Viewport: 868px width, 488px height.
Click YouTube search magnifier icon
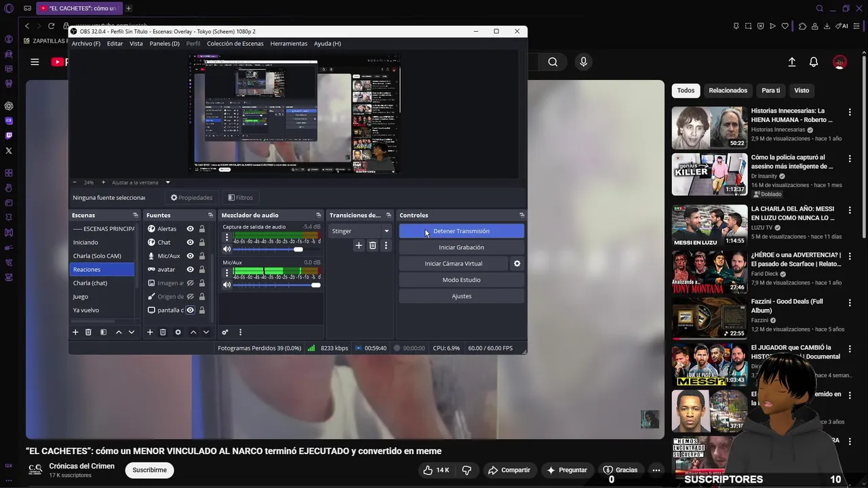(x=553, y=62)
